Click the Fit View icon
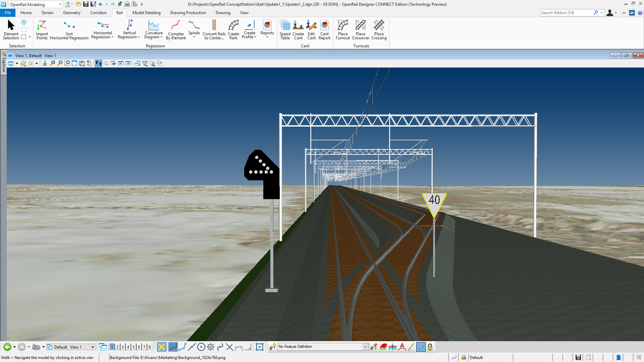This screenshot has height=362, width=644. [x=74, y=63]
